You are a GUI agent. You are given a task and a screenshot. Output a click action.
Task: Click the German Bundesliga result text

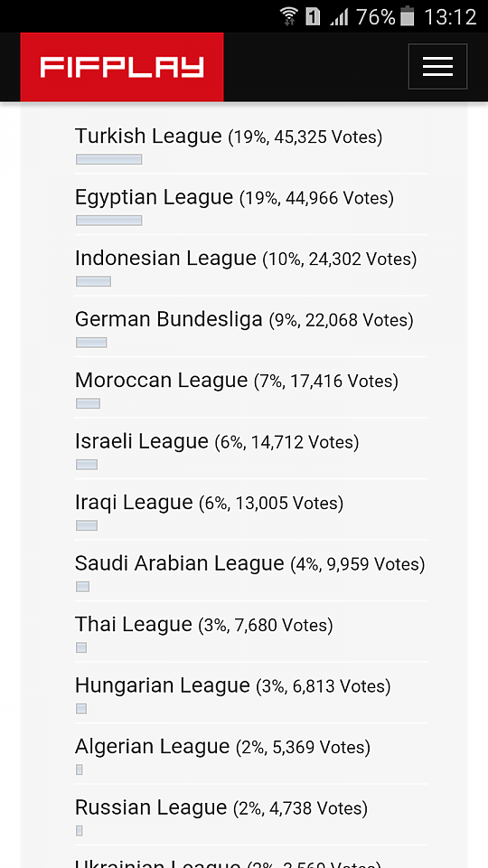point(244,319)
